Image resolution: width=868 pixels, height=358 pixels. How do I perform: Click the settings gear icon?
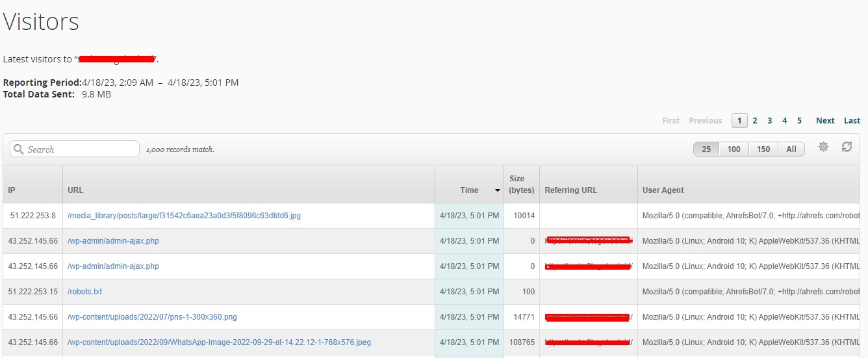click(823, 147)
